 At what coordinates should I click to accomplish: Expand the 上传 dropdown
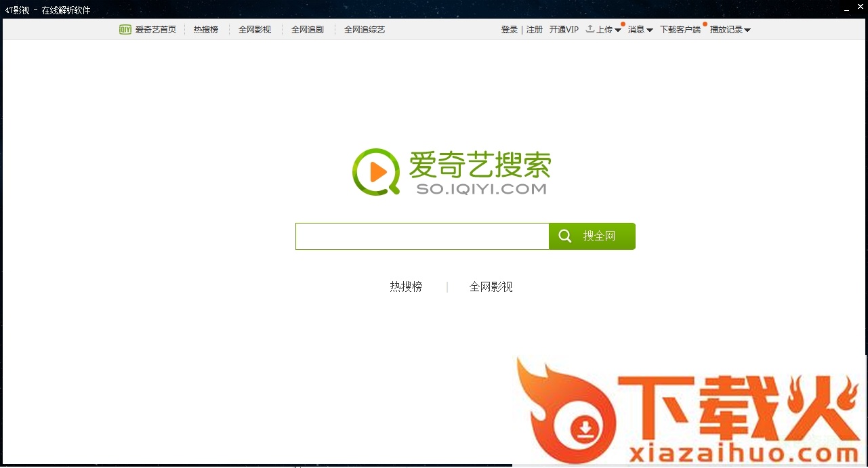coord(604,30)
